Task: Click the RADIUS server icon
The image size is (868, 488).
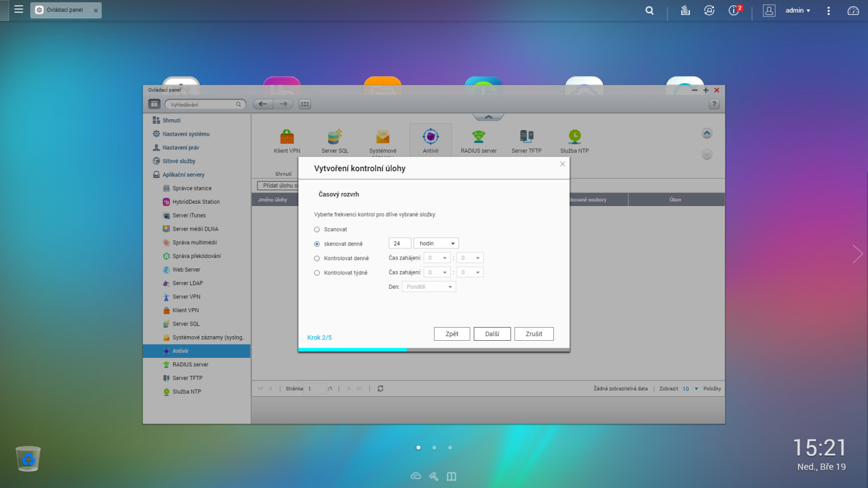Action: click(479, 138)
